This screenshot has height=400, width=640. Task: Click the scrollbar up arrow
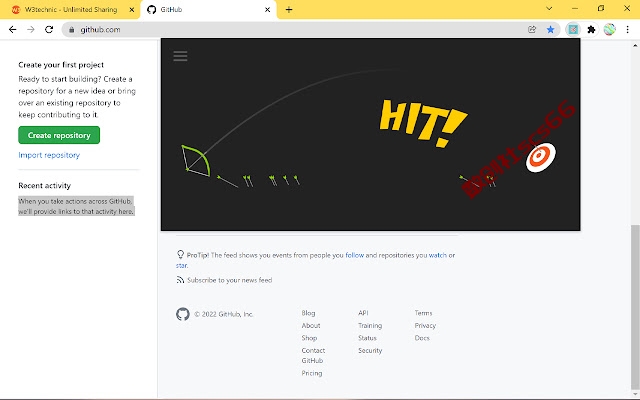(635, 45)
